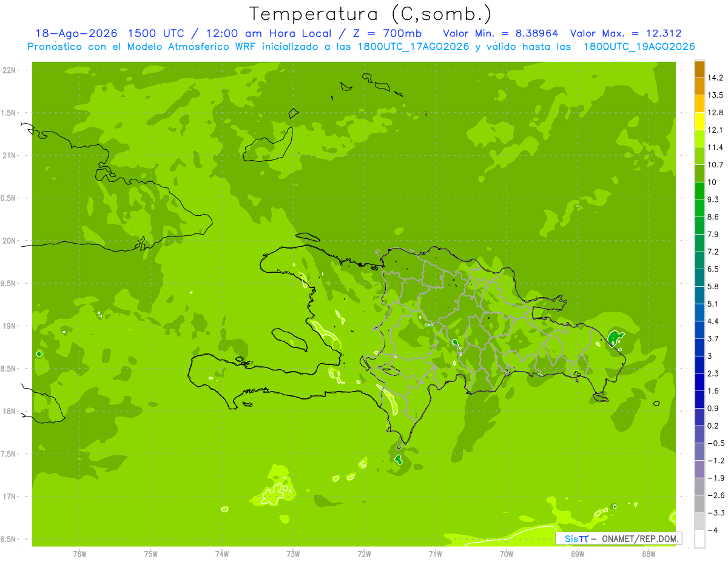Click the "10.7" colorbar value
The width and height of the screenshot is (728, 562).
(x=716, y=164)
